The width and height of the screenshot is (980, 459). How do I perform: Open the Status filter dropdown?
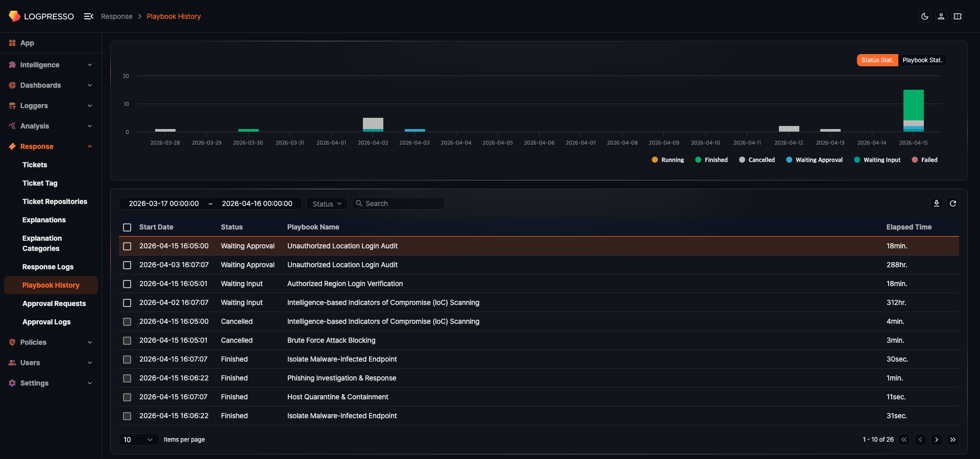pos(327,204)
